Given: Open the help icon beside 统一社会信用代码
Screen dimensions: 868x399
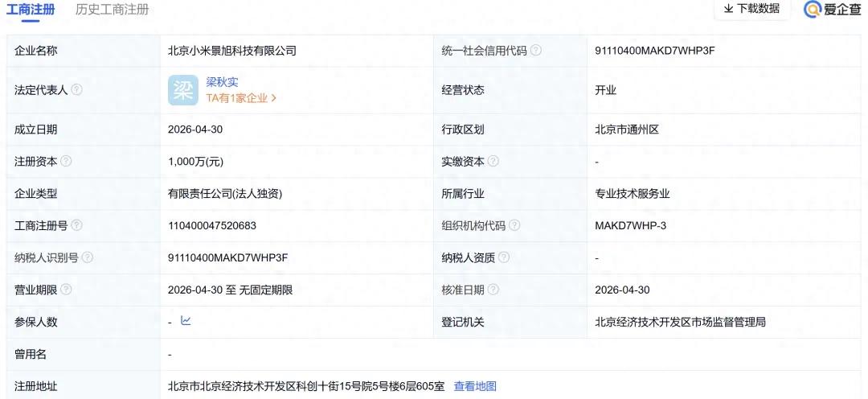Looking at the screenshot, I should [535, 51].
